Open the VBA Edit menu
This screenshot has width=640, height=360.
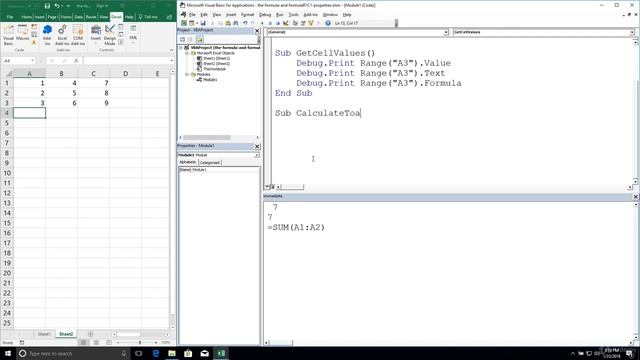[204, 15]
